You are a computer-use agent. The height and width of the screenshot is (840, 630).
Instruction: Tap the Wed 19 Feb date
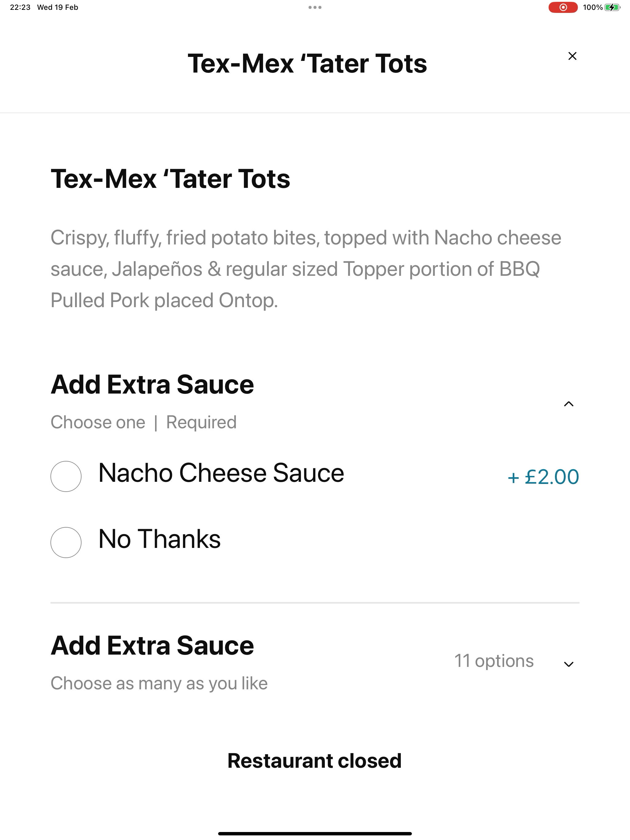[58, 7]
